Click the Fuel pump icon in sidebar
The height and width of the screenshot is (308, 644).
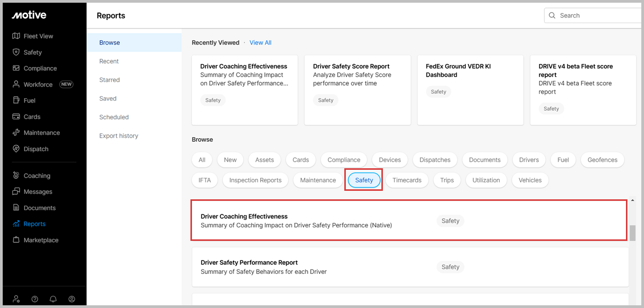[16, 100]
